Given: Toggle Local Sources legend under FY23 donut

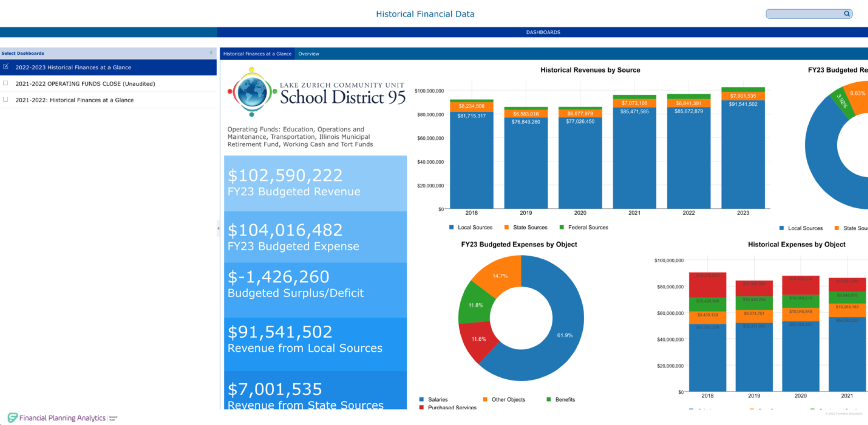Looking at the screenshot, I should [801, 228].
